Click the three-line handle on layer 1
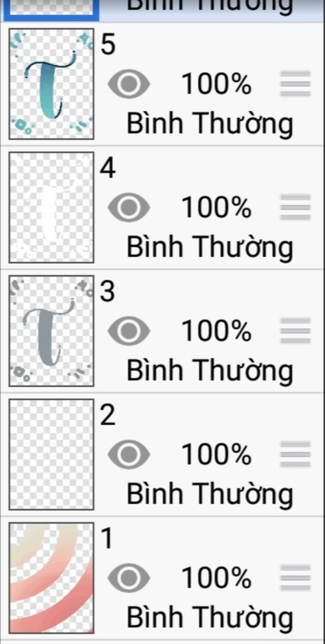Viewport: 325px width, 644px height. coord(295,578)
